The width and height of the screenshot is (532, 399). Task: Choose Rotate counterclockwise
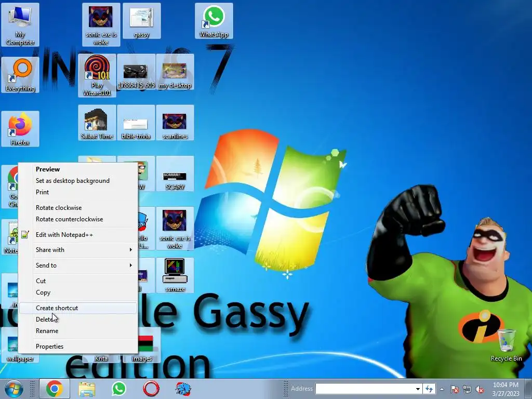[78, 219]
